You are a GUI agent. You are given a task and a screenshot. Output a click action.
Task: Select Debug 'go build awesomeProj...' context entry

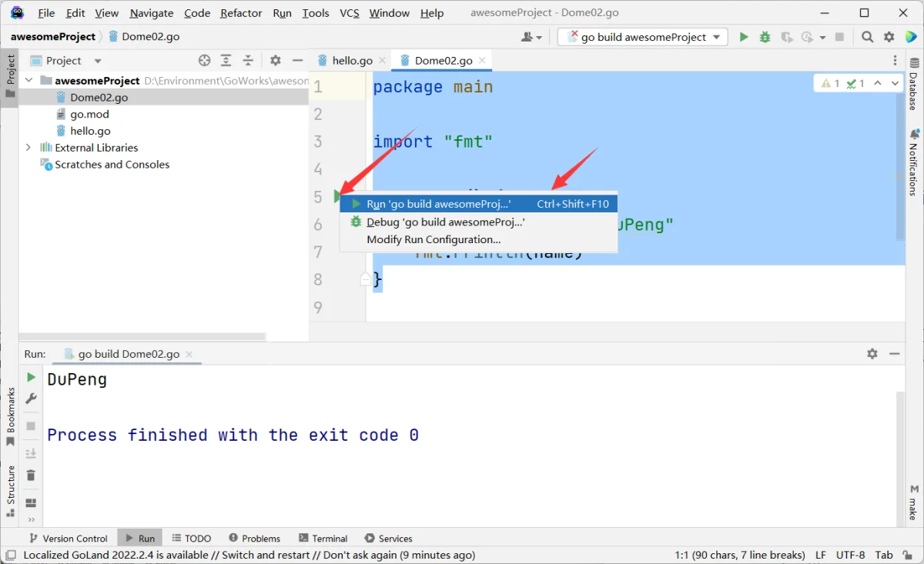point(479,222)
